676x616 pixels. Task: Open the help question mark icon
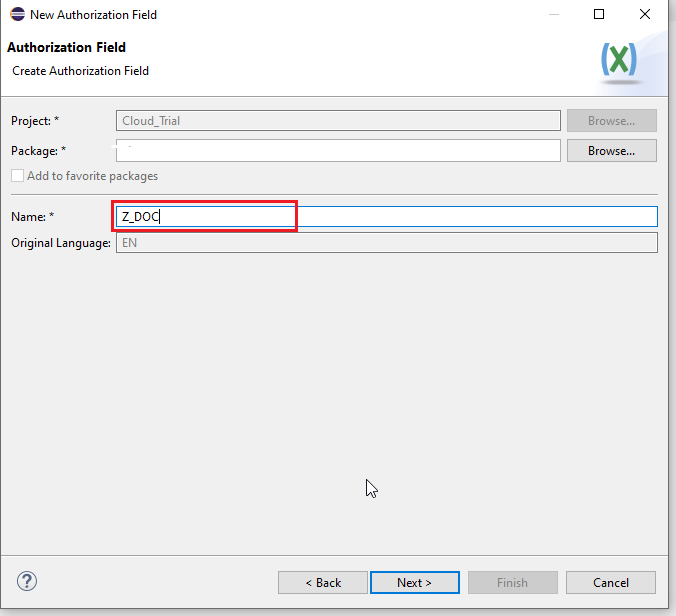click(x=27, y=581)
